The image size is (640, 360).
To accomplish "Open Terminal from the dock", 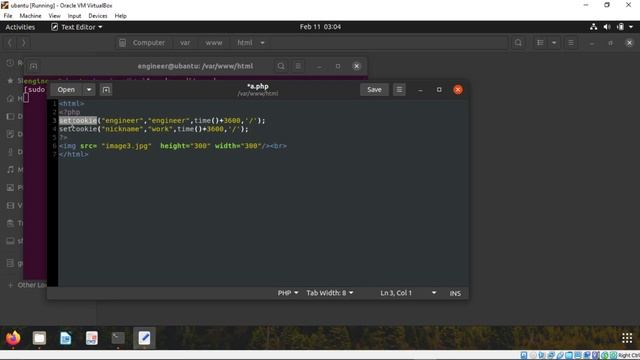I will click(118, 338).
